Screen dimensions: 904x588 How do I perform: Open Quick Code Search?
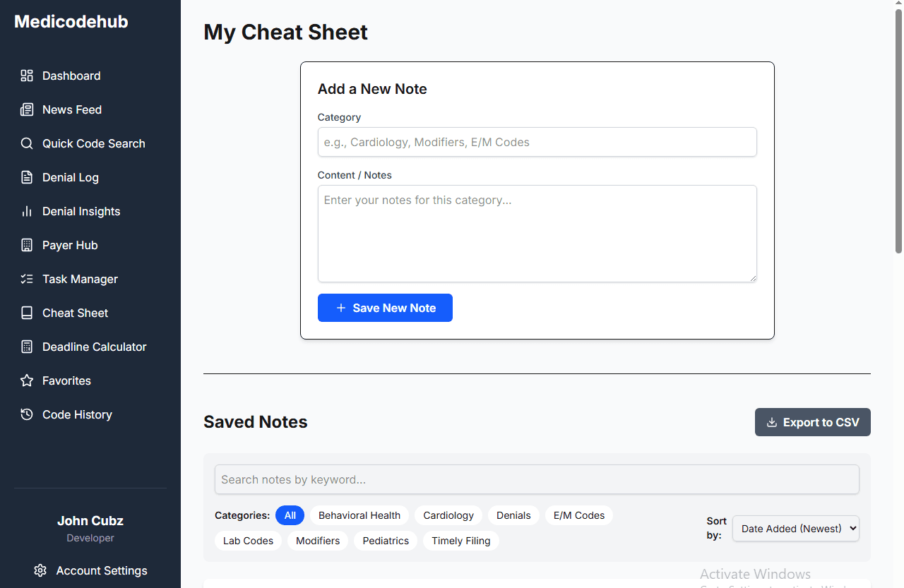(x=90, y=143)
